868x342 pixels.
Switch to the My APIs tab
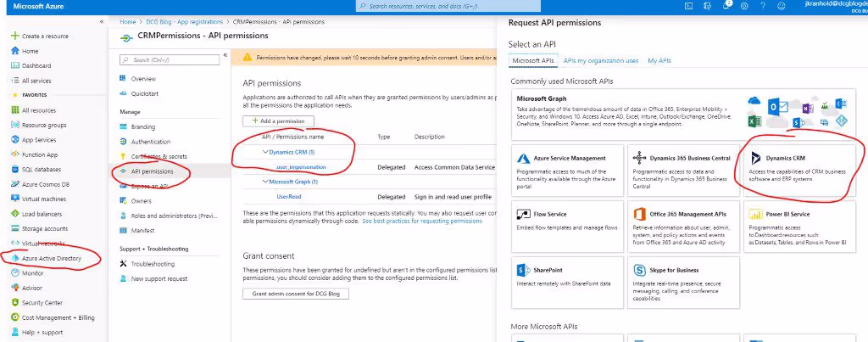point(659,60)
